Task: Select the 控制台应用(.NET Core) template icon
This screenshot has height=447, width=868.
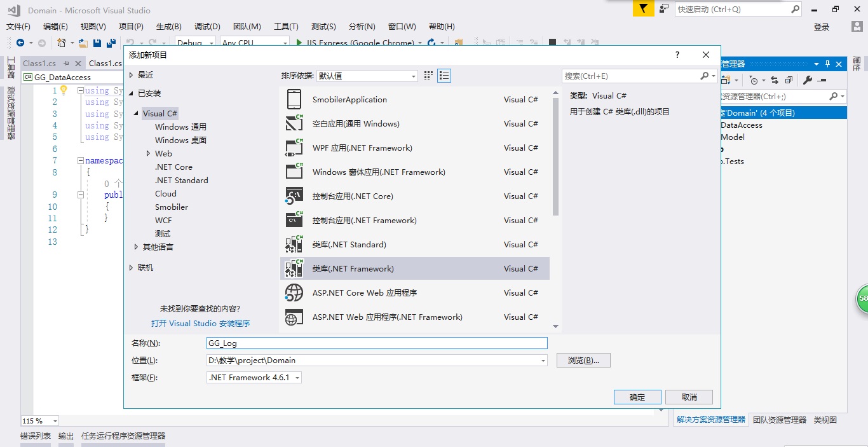Action: 294,196
